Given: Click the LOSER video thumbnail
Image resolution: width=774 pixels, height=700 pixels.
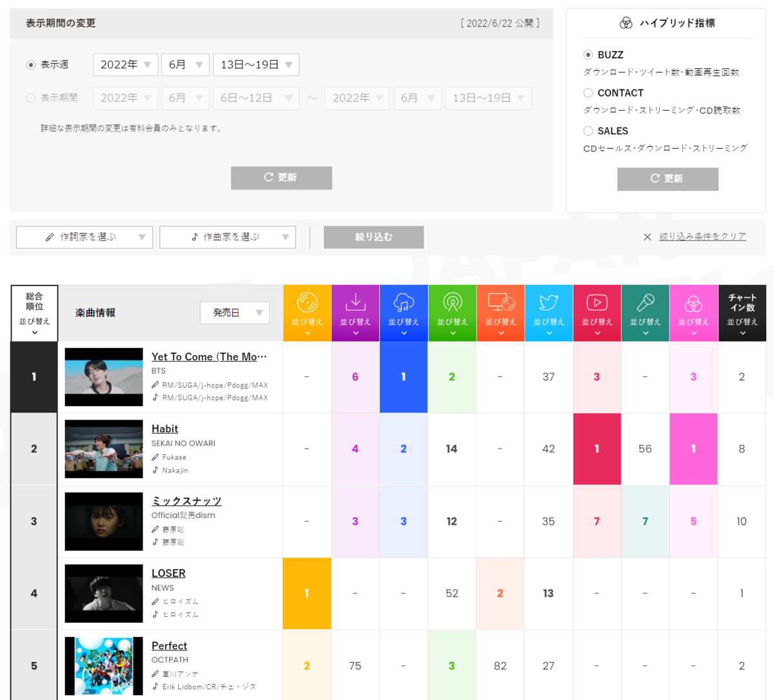Looking at the screenshot, I should click(x=104, y=594).
